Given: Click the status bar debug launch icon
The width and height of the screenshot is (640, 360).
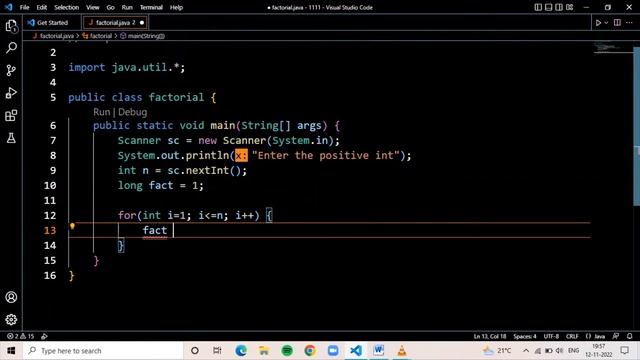Looking at the screenshot, I should click(x=44, y=336).
